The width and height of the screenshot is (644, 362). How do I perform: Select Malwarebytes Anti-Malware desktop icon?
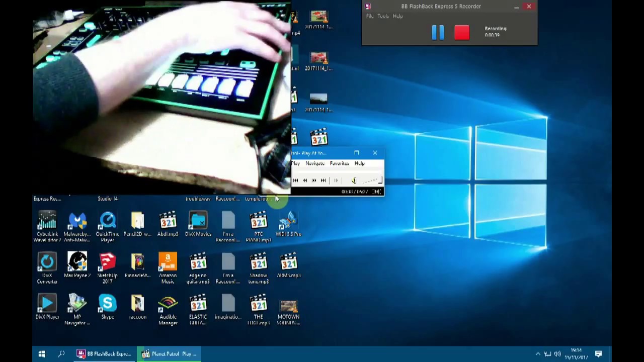pos(77,227)
